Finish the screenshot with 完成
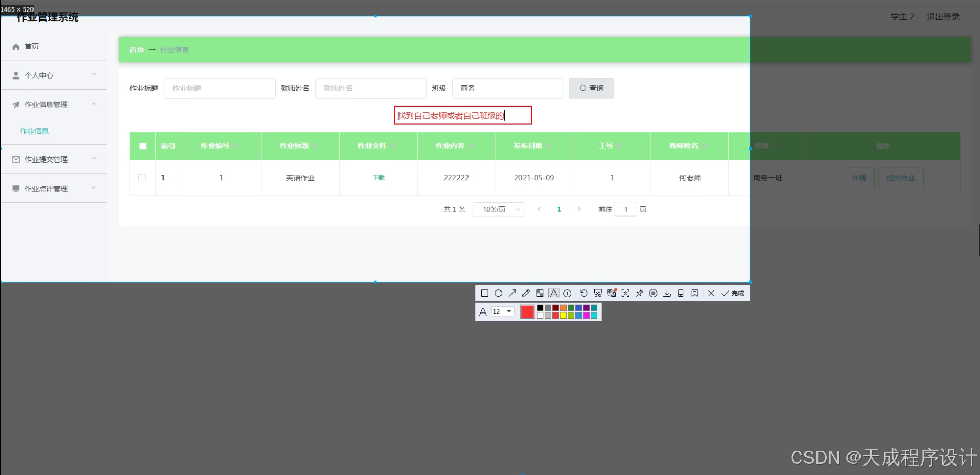 (x=733, y=293)
